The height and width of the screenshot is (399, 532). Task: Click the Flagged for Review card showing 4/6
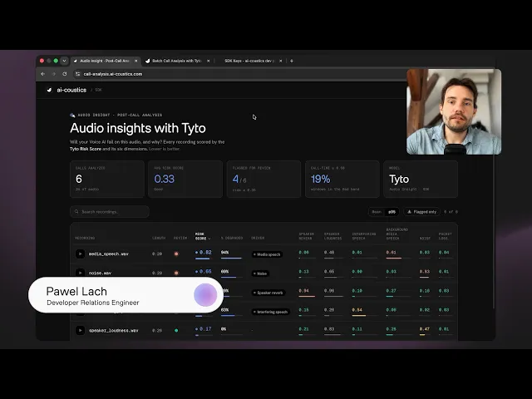click(x=264, y=180)
